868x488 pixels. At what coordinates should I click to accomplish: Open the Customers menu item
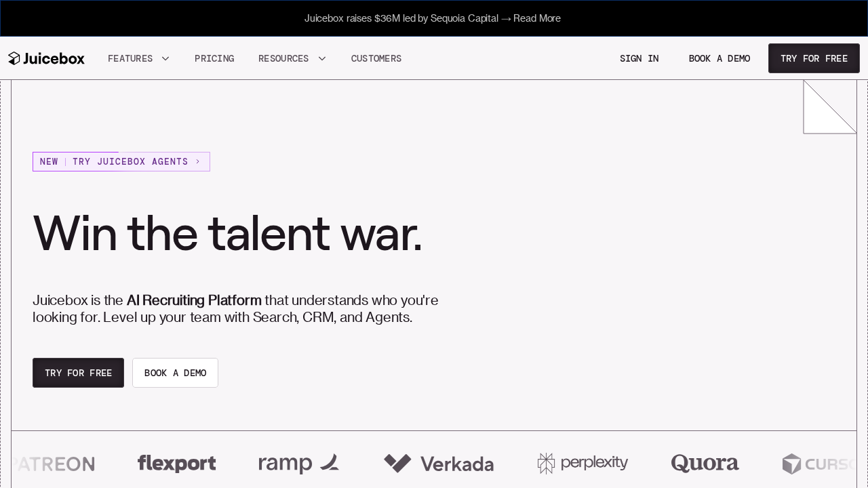coord(376,59)
